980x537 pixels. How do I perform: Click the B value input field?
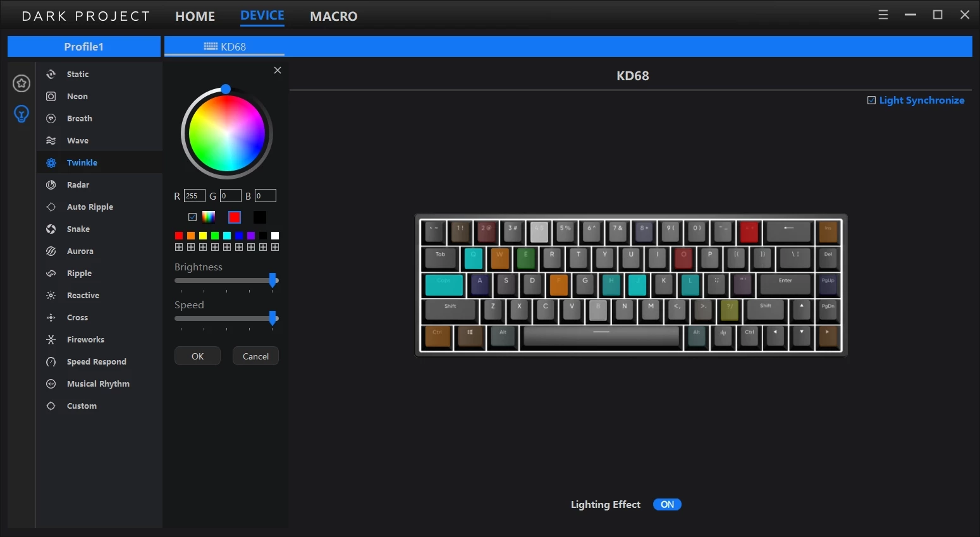(x=266, y=196)
